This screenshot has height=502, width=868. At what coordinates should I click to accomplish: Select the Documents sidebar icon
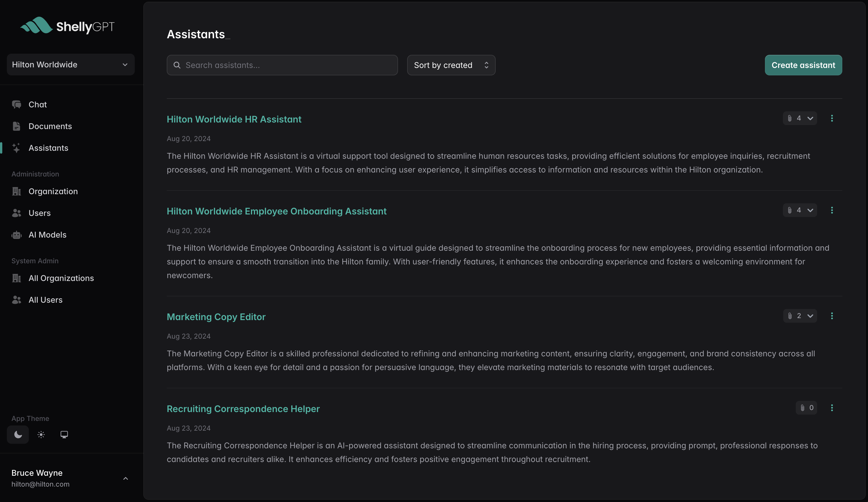coord(17,126)
